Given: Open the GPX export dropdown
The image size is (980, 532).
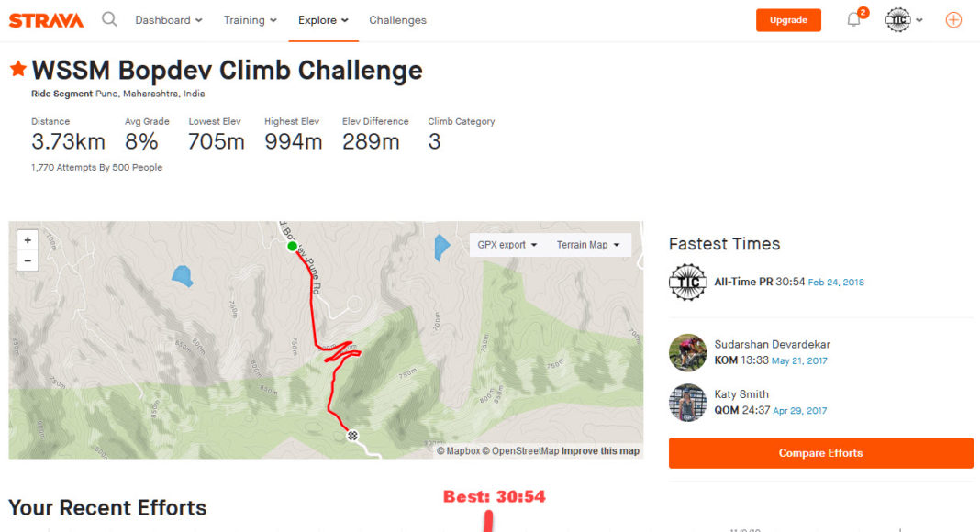Looking at the screenshot, I should (x=507, y=245).
